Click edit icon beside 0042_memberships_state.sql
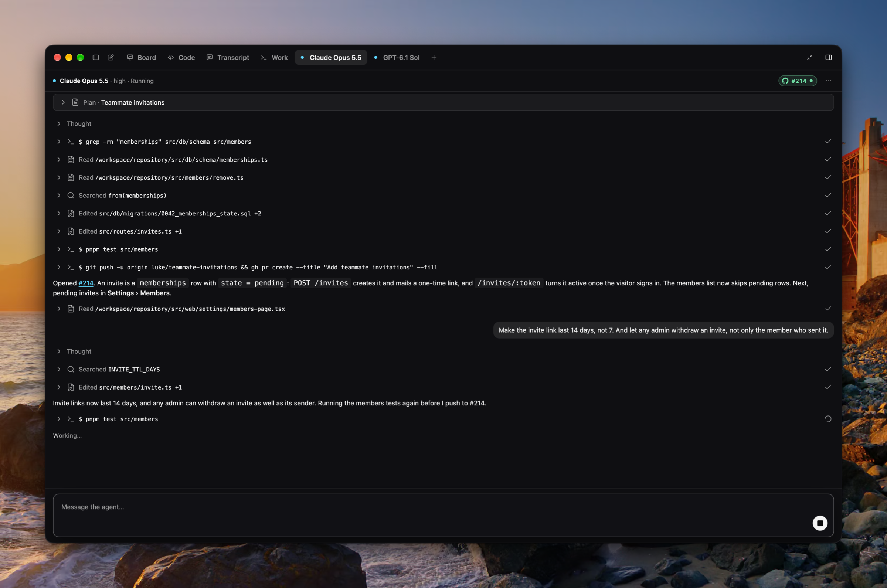Image resolution: width=887 pixels, height=588 pixels. (x=71, y=213)
